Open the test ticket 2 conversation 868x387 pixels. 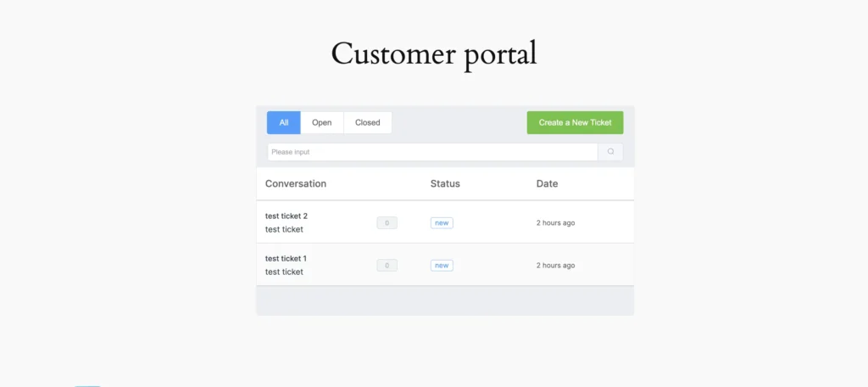pos(287,216)
